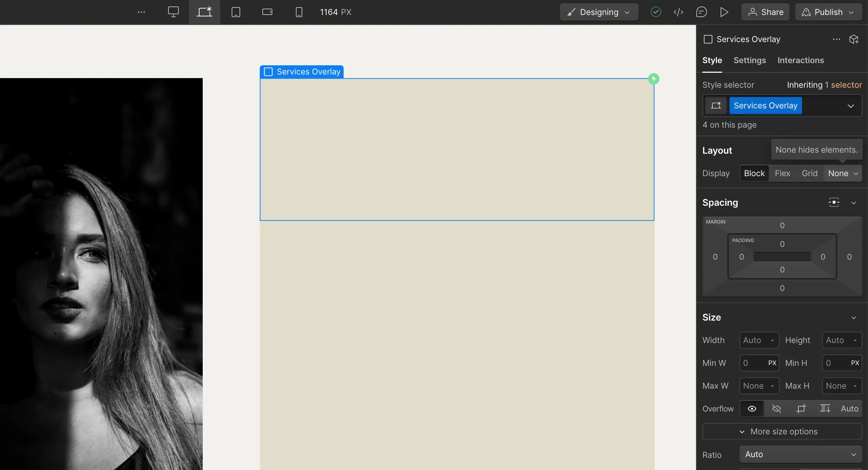
Task: Switch to the Settings tab
Action: pos(750,60)
